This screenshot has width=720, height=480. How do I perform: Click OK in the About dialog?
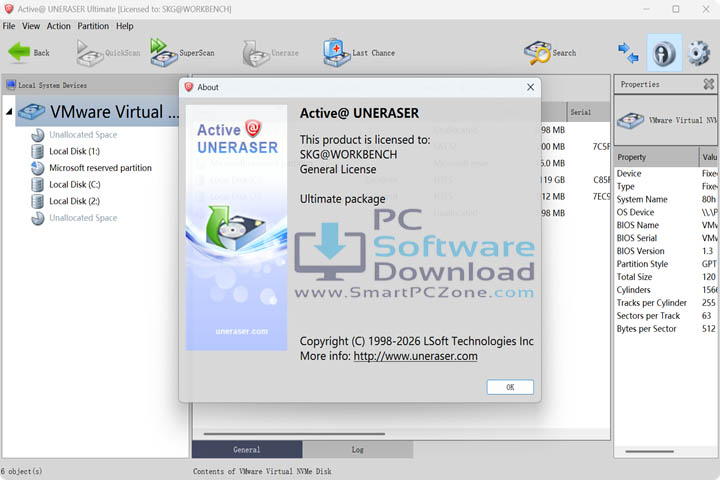click(510, 387)
